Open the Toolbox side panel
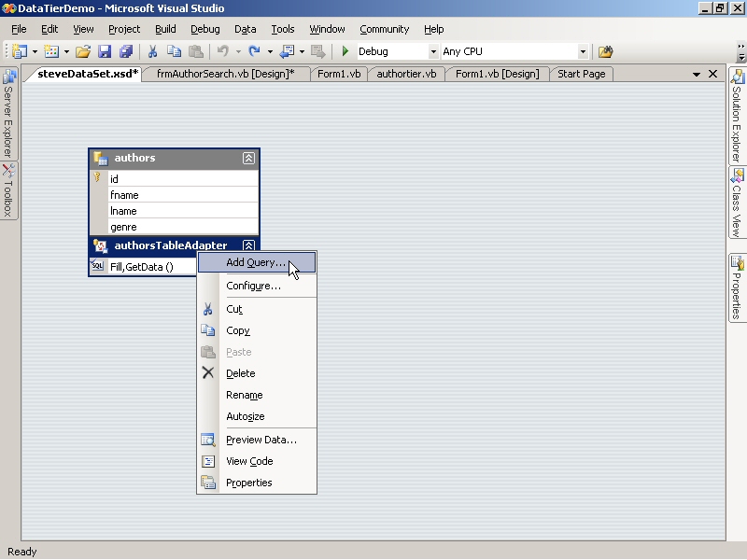 coord(8,190)
